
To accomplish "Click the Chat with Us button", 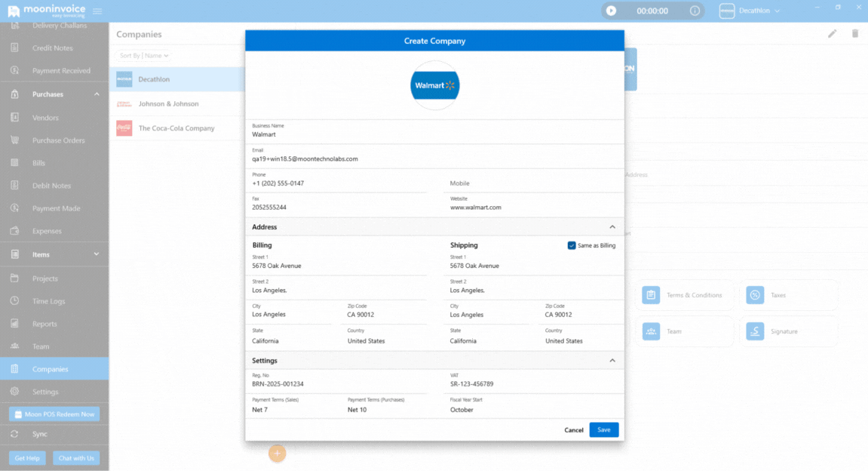I will pos(76,458).
